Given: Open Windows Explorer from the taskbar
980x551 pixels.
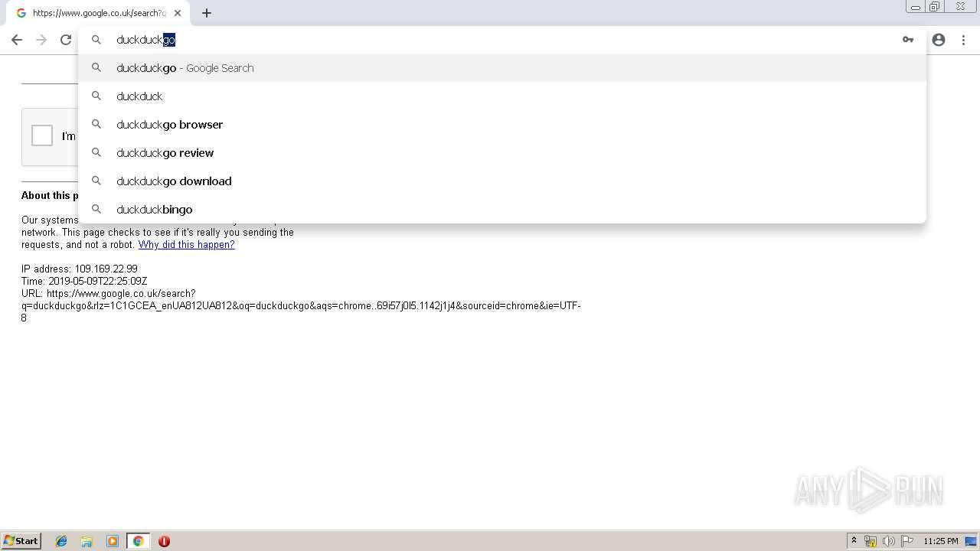Looking at the screenshot, I should [x=87, y=541].
